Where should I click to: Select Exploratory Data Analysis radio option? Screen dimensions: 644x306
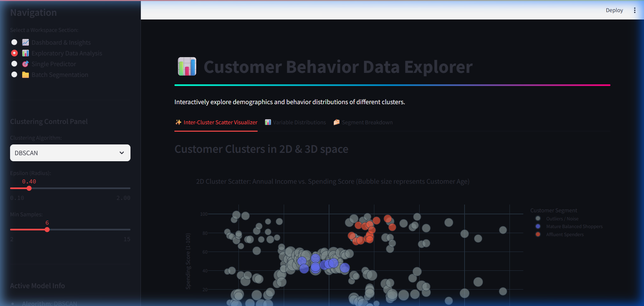(56, 53)
